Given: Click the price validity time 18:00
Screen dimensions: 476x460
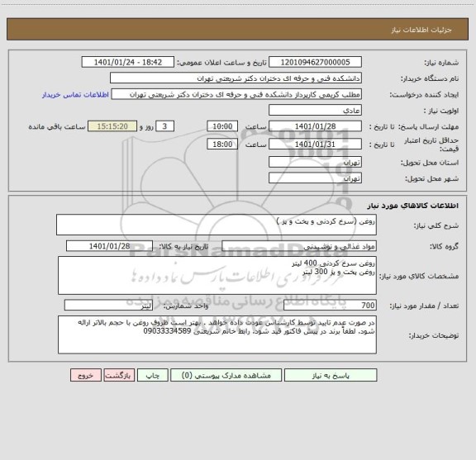Looking at the screenshot, I should [222, 145].
